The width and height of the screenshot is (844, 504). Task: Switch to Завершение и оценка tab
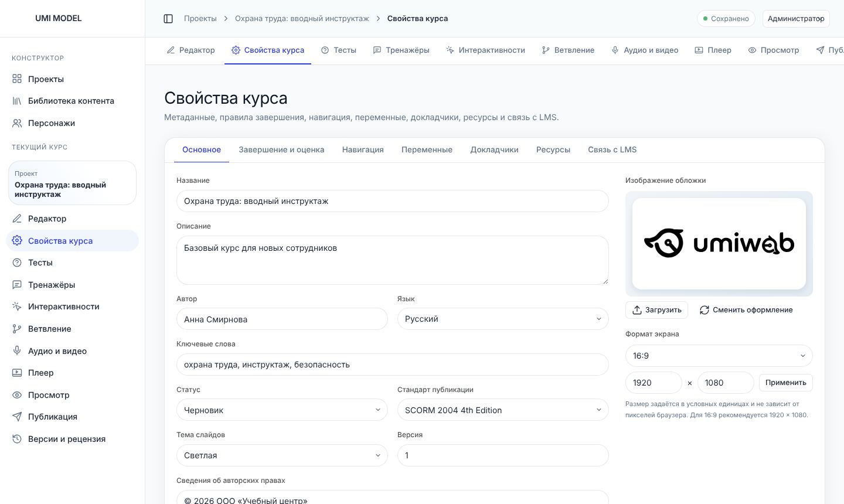(281, 150)
